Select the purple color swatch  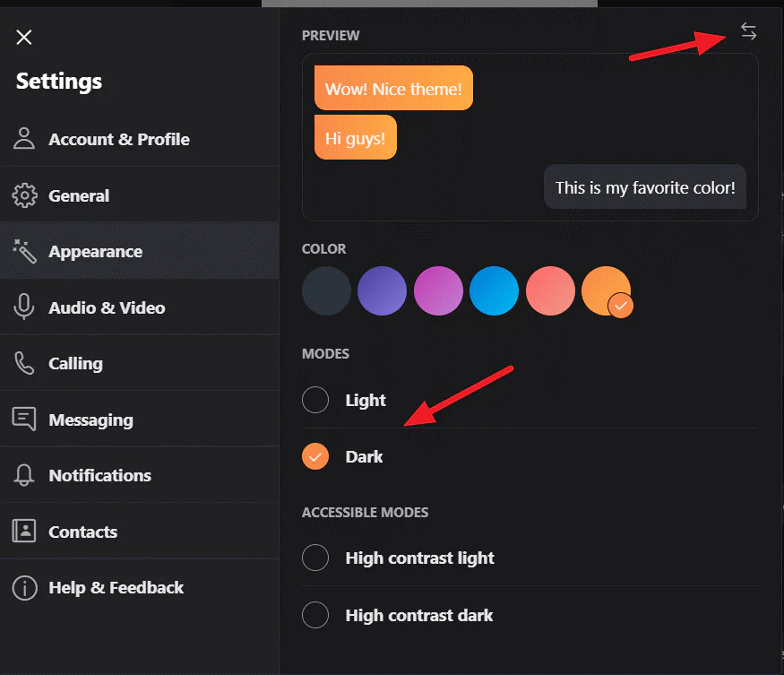point(383,290)
